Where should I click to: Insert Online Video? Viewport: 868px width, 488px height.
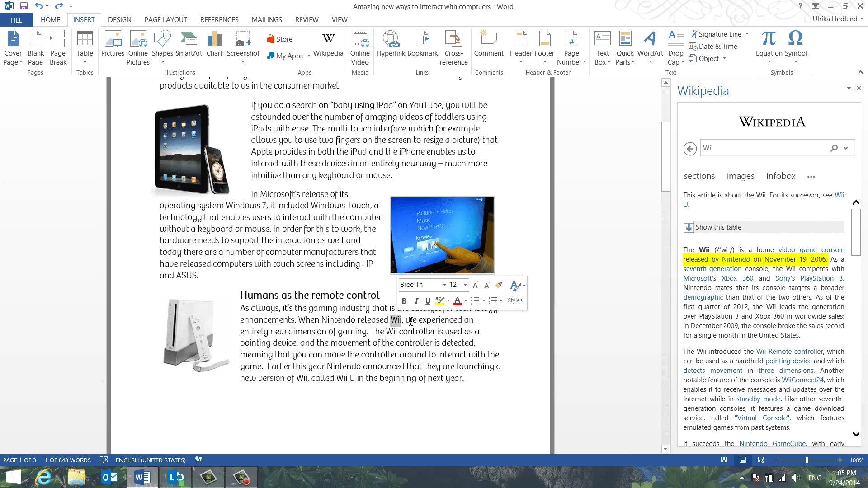(360, 47)
